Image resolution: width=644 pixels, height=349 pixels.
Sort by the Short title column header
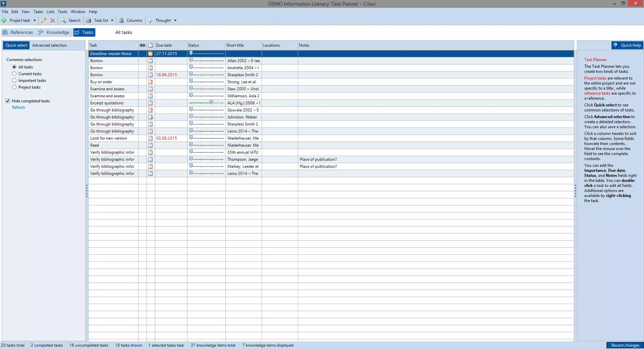(x=243, y=45)
